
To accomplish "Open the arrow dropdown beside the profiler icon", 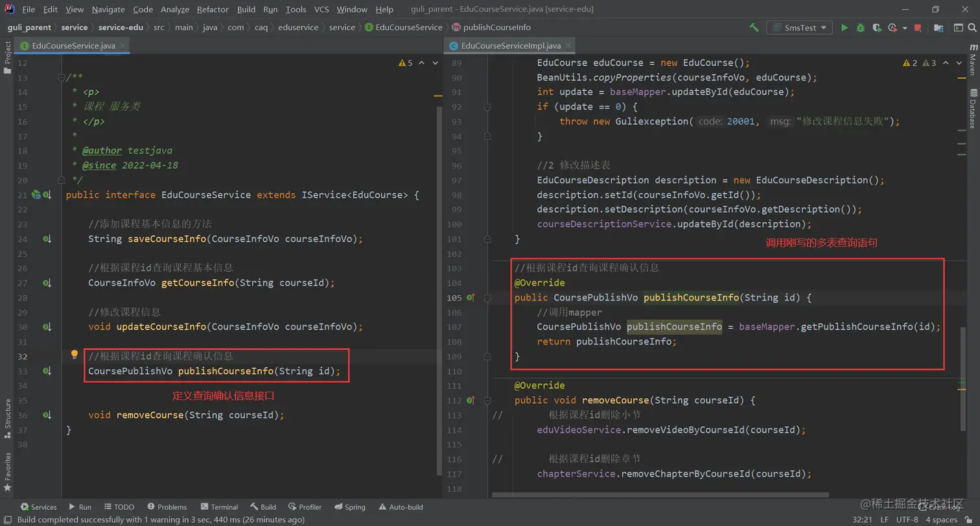I will tap(904, 28).
